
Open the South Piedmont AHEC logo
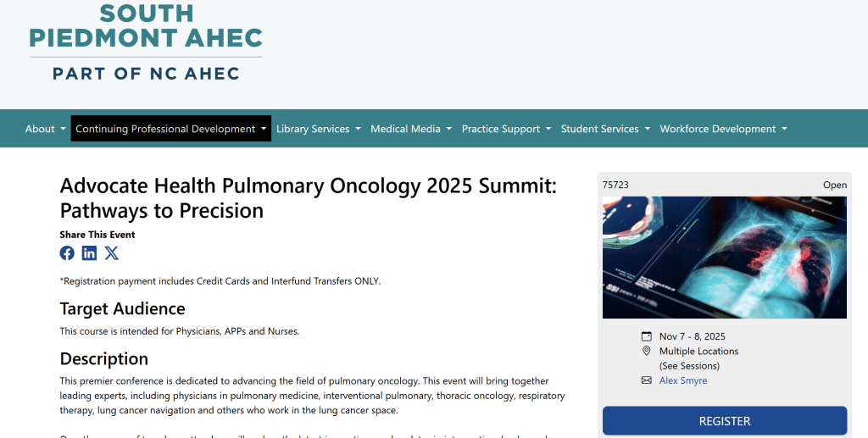pos(146,42)
